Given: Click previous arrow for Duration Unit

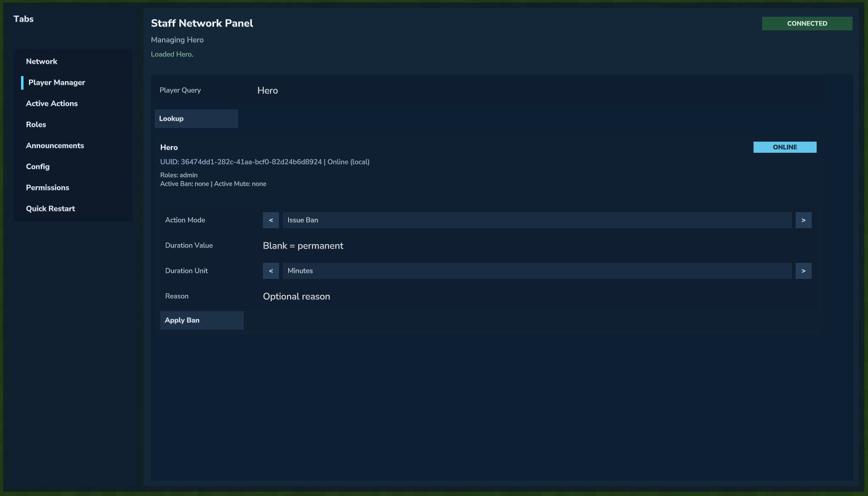Looking at the screenshot, I should click(271, 271).
